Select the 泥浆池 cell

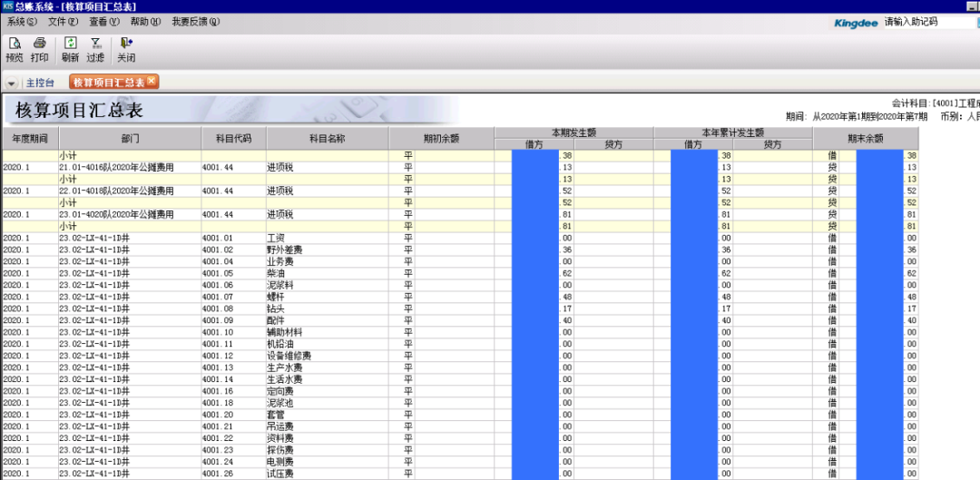pyautogui.click(x=328, y=403)
